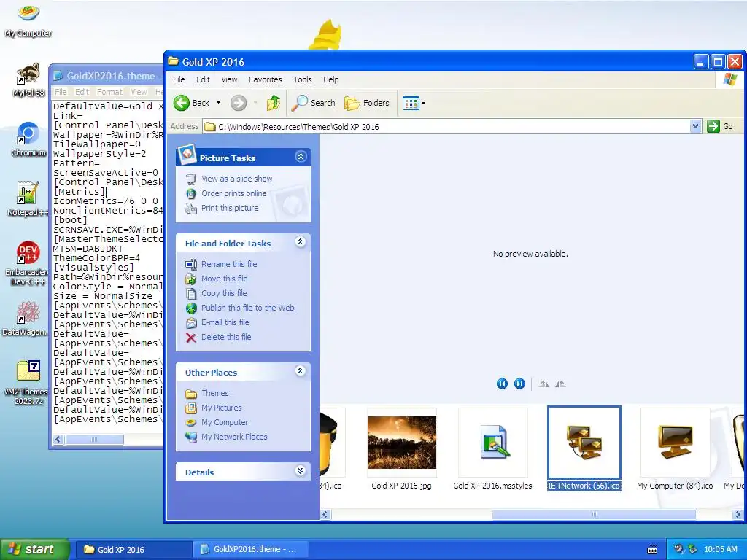This screenshot has height=560, width=747.
Task: Click the Back arrow in Explorer toolbar
Action: click(182, 103)
